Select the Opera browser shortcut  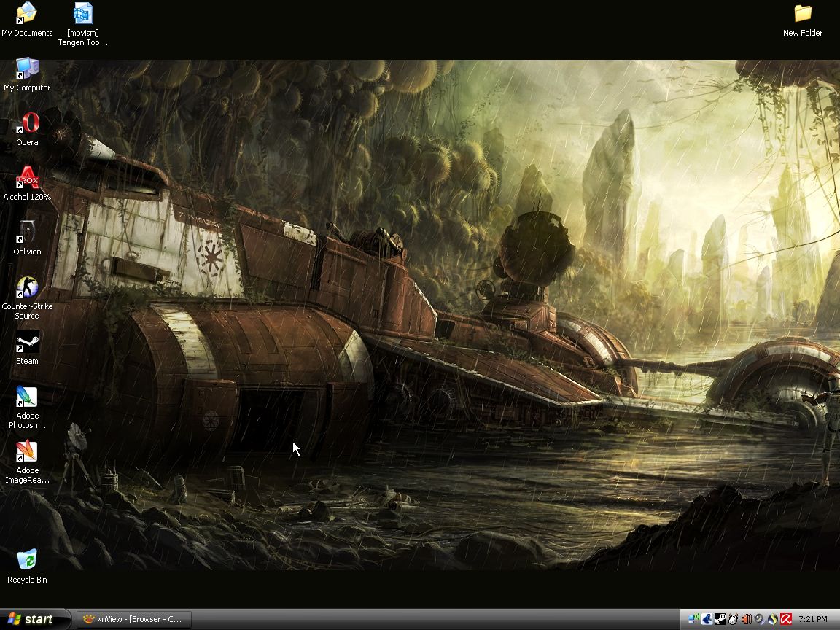click(27, 129)
